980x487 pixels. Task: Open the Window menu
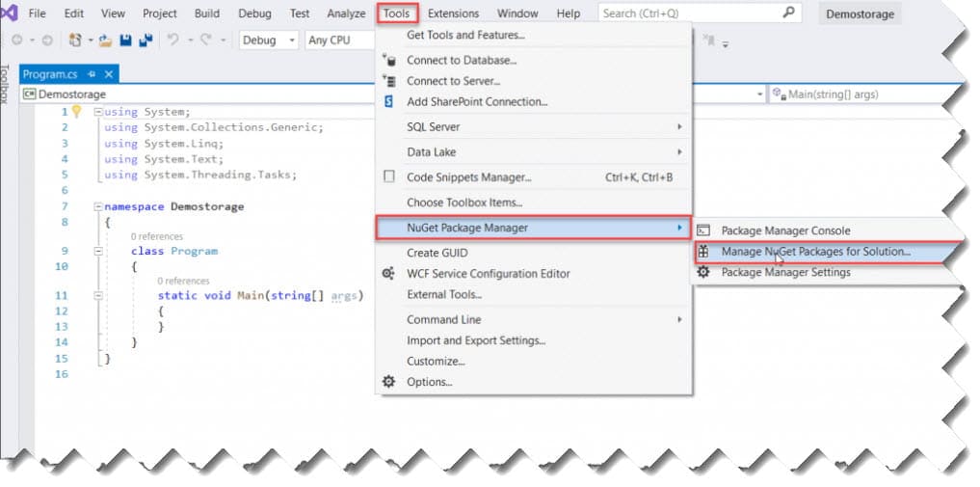pyautogui.click(x=517, y=14)
